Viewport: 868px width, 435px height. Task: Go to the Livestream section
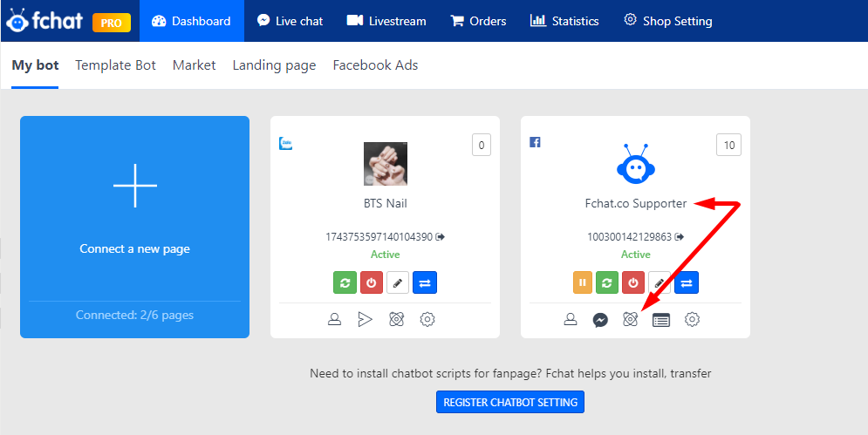pos(386,21)
